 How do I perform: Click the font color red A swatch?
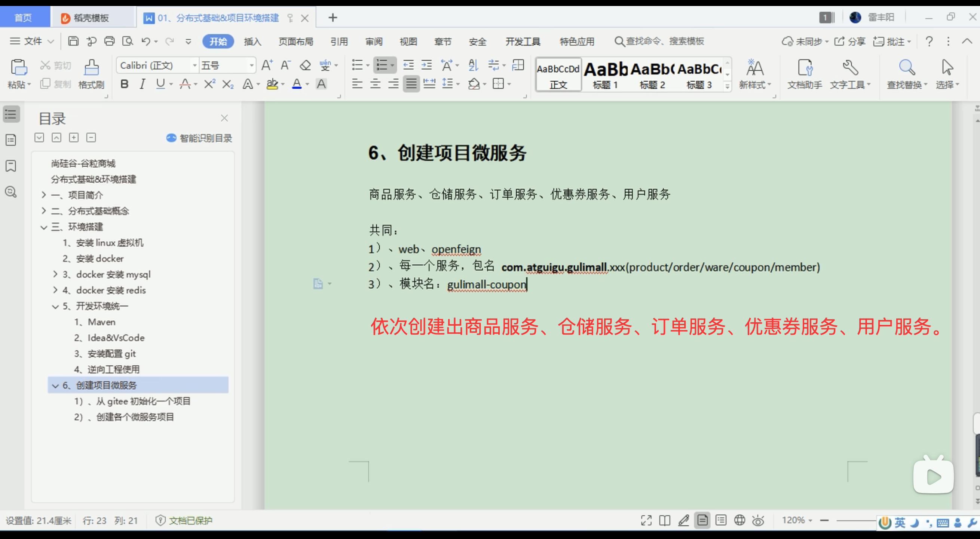[x=297, y=84]
